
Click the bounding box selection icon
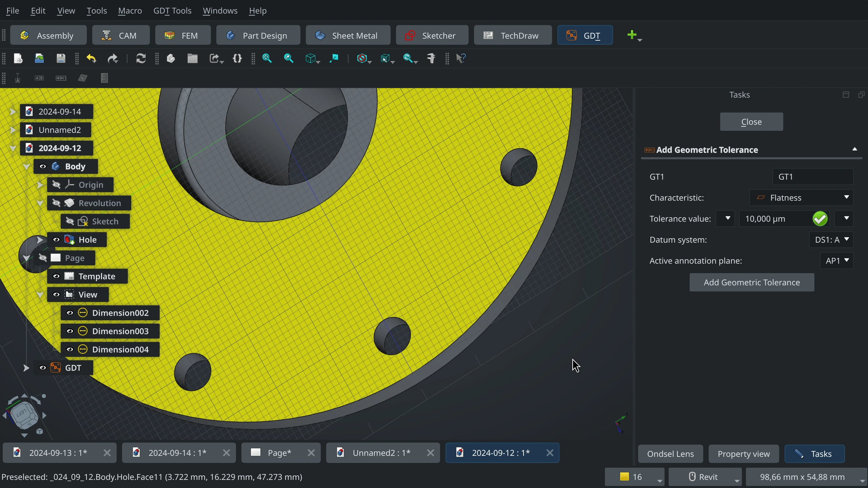(x=385, y=58)
